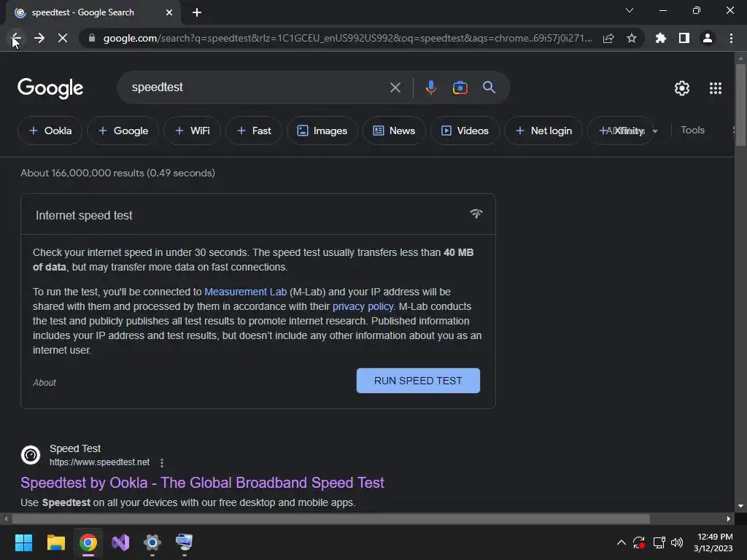Image resolution: width=747 pixels, height=560 pixels.
Task: Open a new tab with plus button
Action: (197, 12)
